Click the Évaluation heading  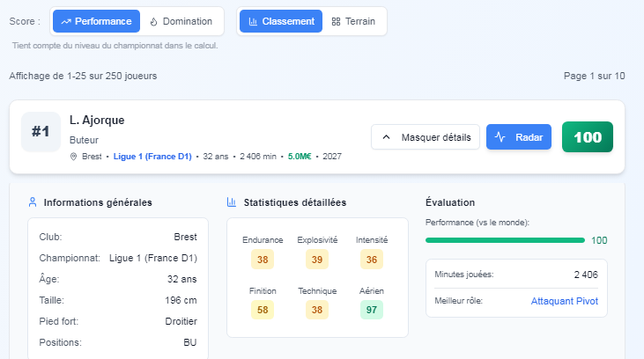pos(450,202)
